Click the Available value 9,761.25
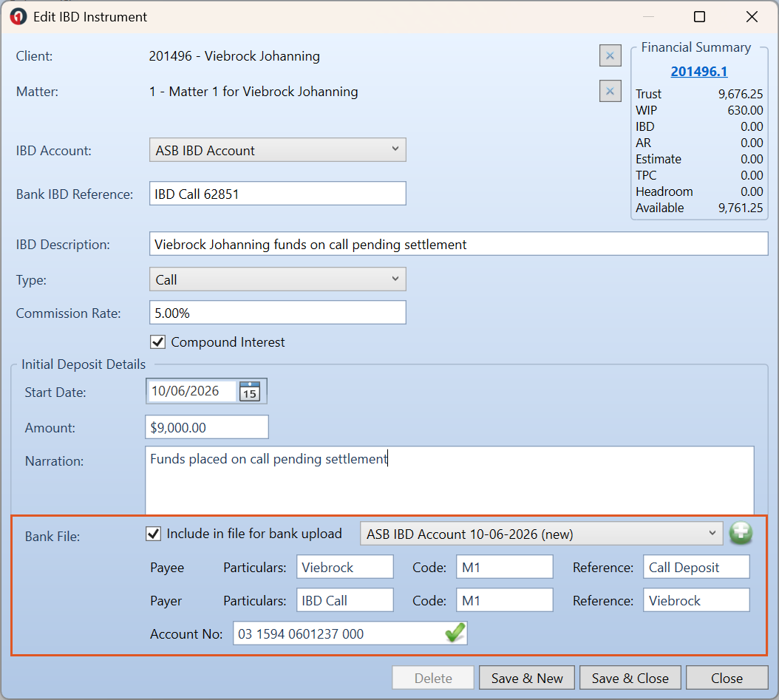Screen dimensions: 779x700 (741, 208)
